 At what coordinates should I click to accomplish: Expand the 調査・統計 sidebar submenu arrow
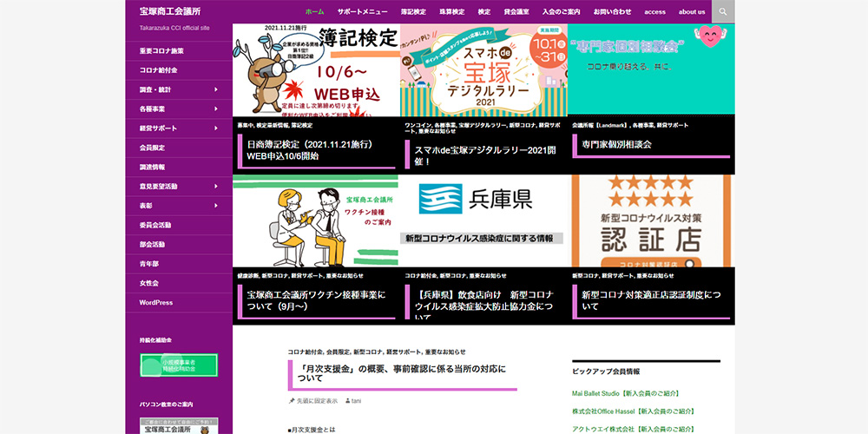click(216, 89)
